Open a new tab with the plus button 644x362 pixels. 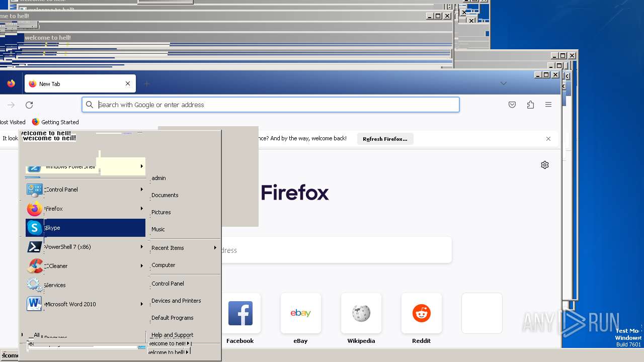click(x=146, y=83)
